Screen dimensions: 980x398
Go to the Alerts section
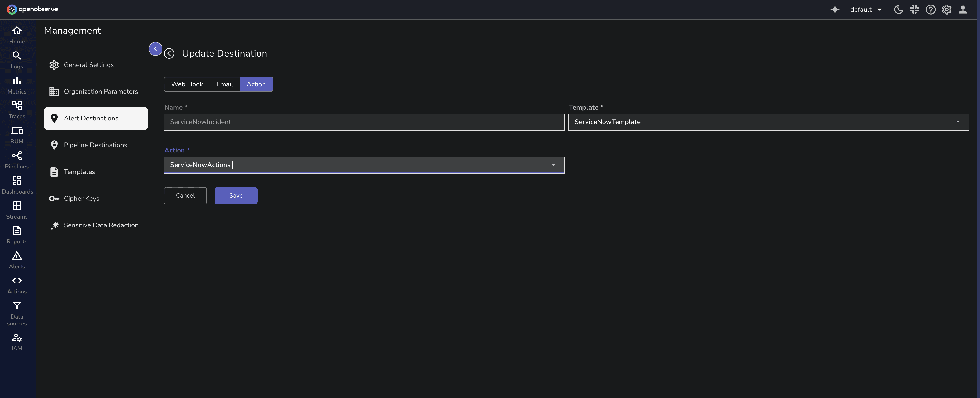tap(17, 260)
